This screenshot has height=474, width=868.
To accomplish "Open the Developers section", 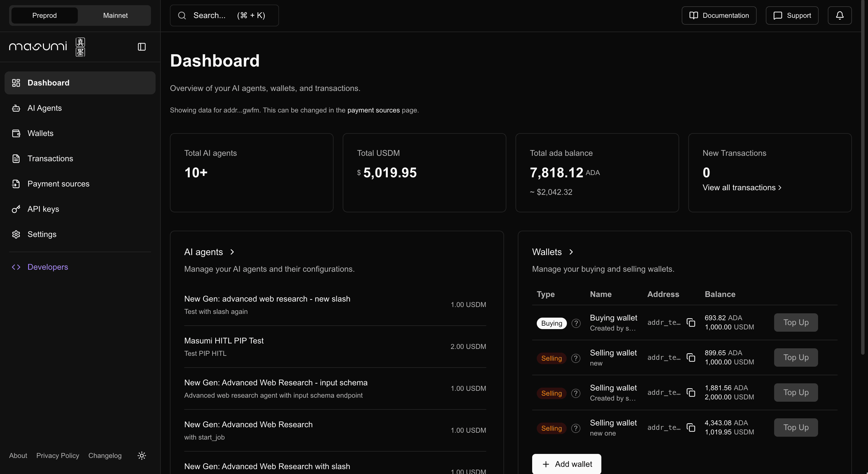I will click(80, 267).
